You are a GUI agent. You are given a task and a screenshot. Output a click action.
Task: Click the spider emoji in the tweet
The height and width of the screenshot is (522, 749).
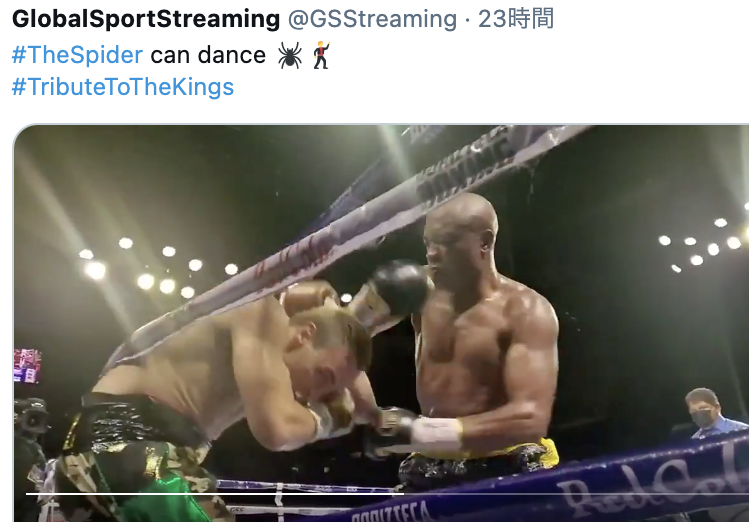(x=289, y=55)
